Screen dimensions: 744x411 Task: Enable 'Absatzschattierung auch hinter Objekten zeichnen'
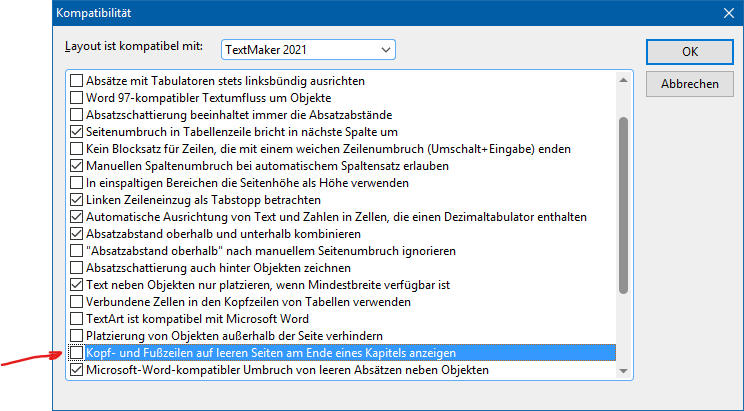coord(76,267)
